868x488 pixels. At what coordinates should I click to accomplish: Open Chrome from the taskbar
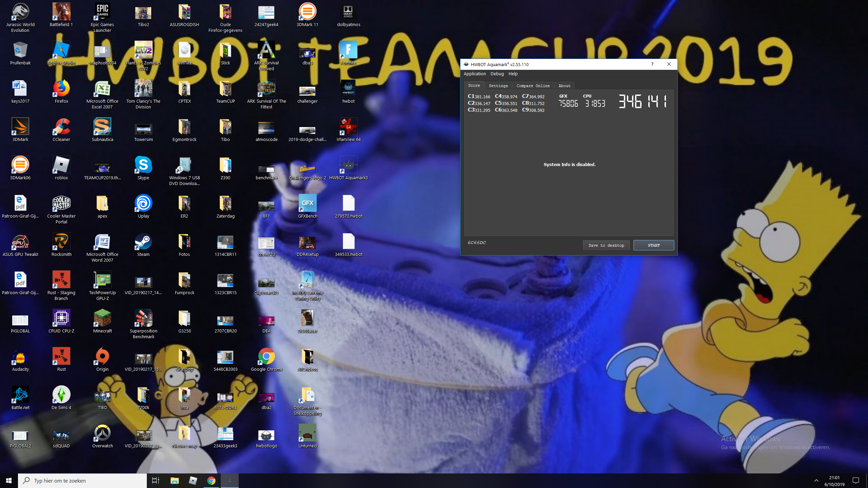tap(211, 481)
